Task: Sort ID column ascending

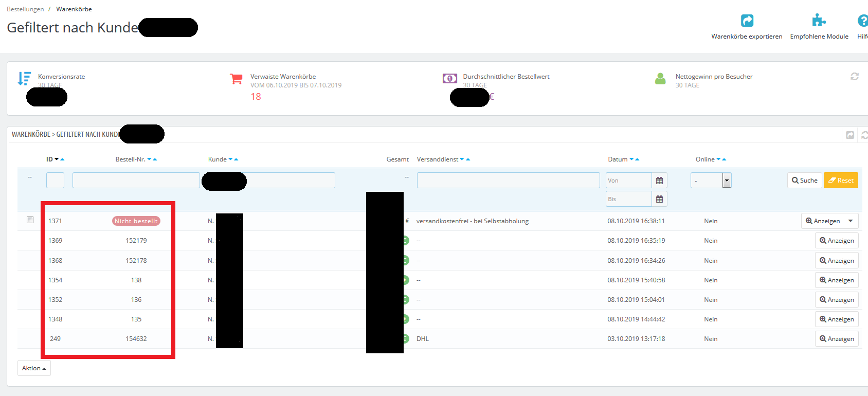Action: [x=62, y=159]
